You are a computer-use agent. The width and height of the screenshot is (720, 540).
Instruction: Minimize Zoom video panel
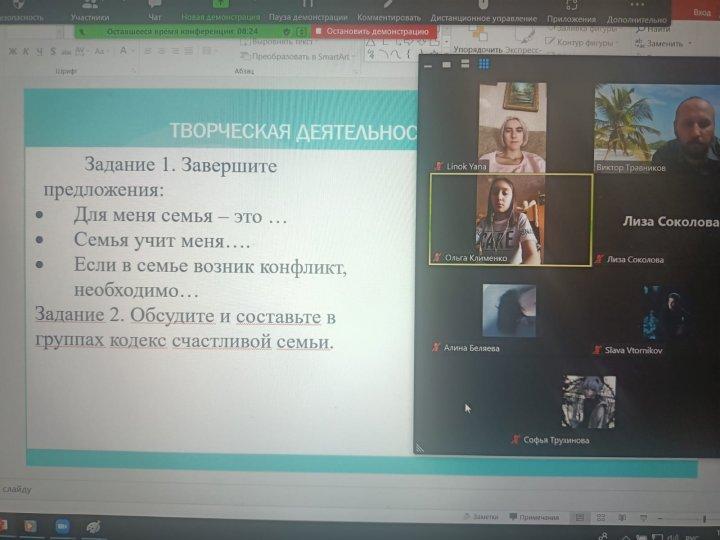428,66
